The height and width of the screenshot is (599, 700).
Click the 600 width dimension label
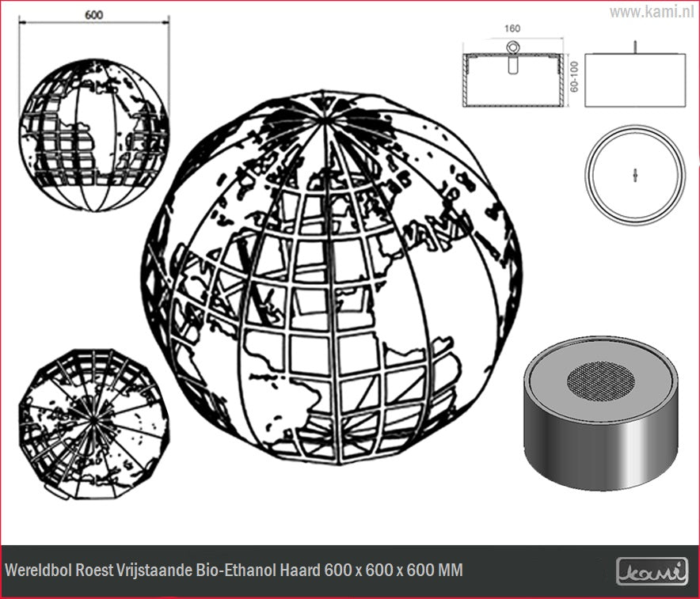[93, 16]
